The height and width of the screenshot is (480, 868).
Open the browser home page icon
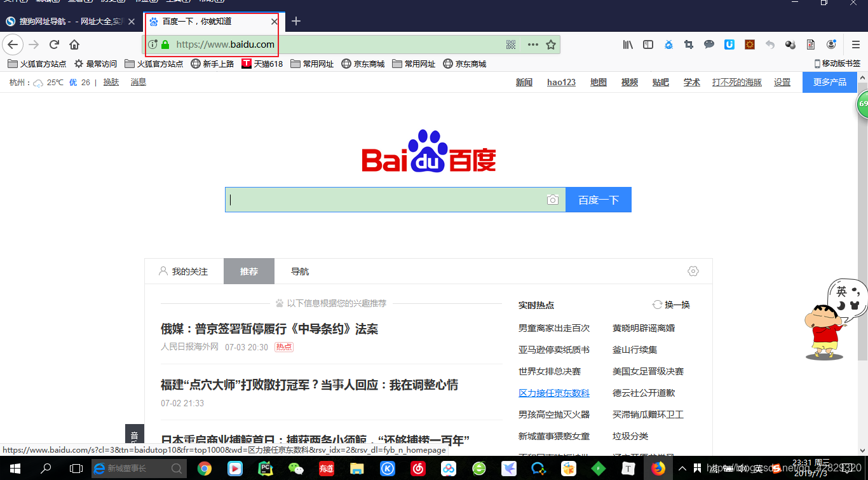tap(74, 45)
